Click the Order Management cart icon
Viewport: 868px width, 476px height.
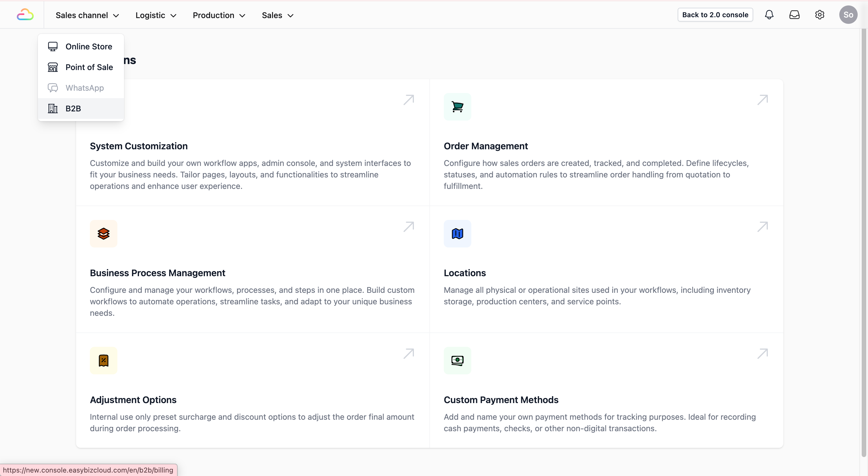pos(457,107)
